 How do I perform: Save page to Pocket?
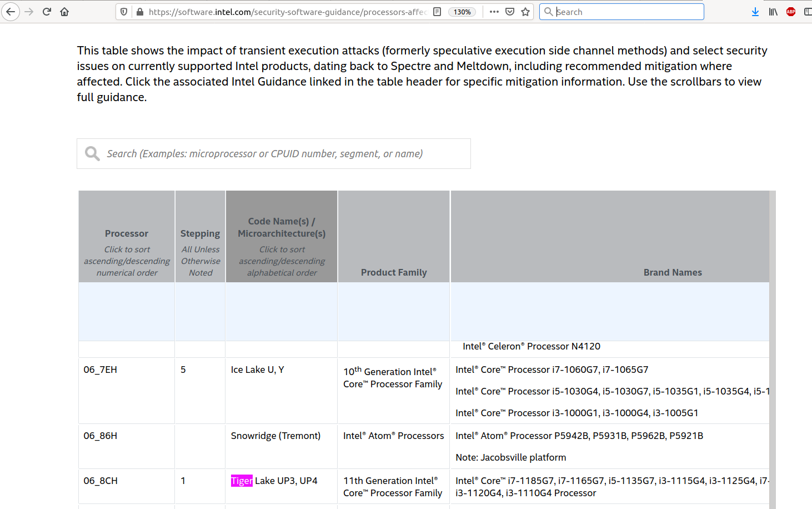pos(510,12)
